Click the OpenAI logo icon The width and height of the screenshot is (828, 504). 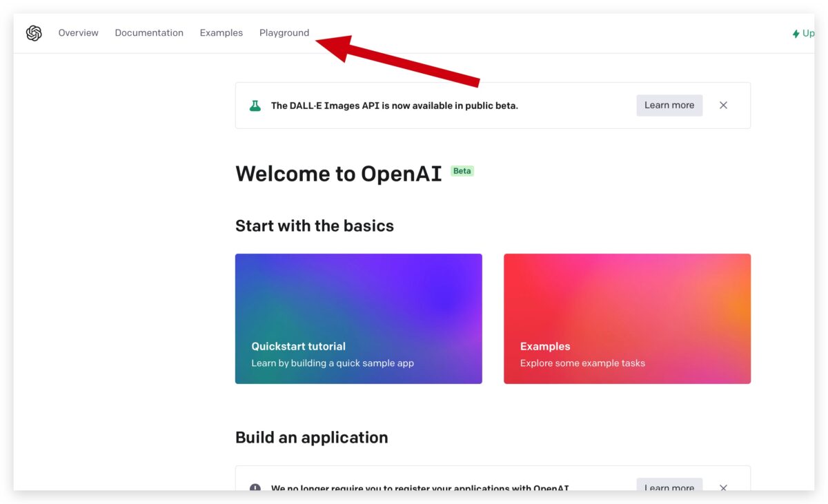point(34,33)
